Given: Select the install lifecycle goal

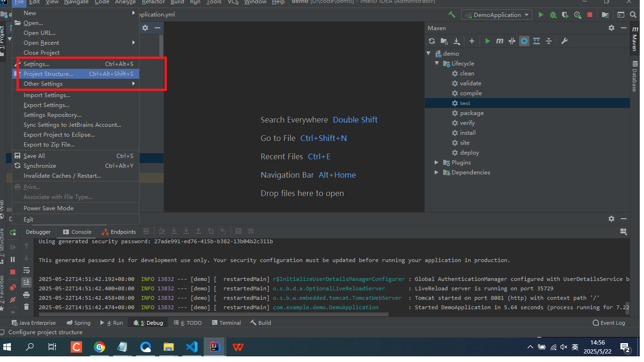Looking at the screenshot, I should (x=468, y=133).
